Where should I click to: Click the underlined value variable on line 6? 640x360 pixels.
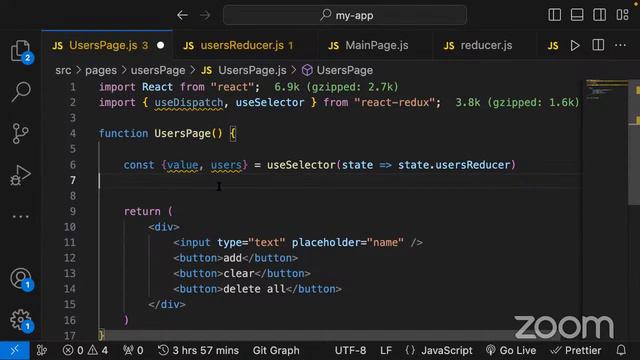[182, 165]
